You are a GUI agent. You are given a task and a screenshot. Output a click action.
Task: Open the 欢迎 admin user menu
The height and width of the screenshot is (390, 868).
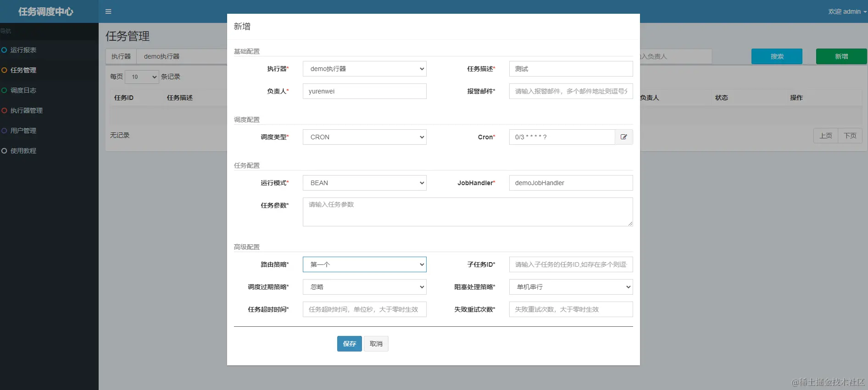847,11
